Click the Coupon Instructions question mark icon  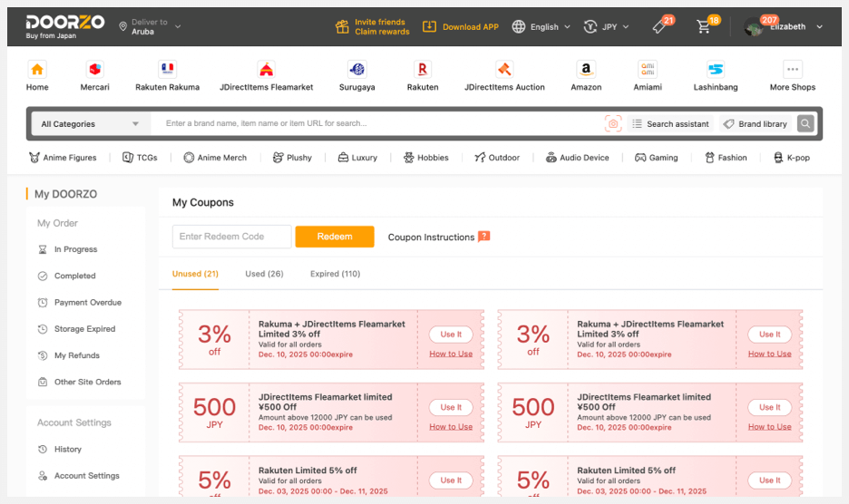484,236
